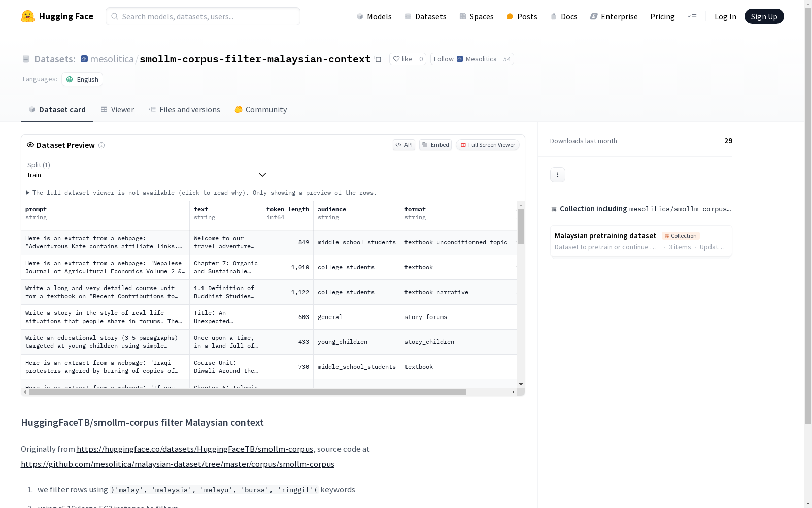The width and height of the screenshot is (812, 508).
Task: Click the story_forums format cell
Action: click(456, 317)
